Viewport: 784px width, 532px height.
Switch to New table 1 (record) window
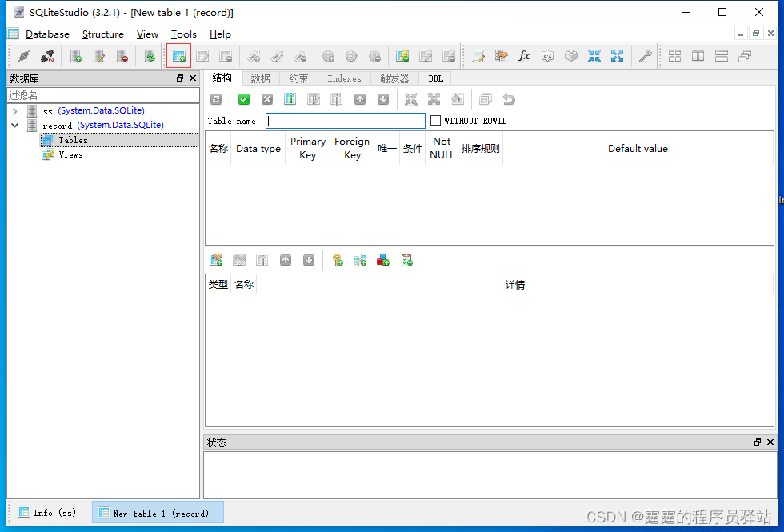(158, 513)
